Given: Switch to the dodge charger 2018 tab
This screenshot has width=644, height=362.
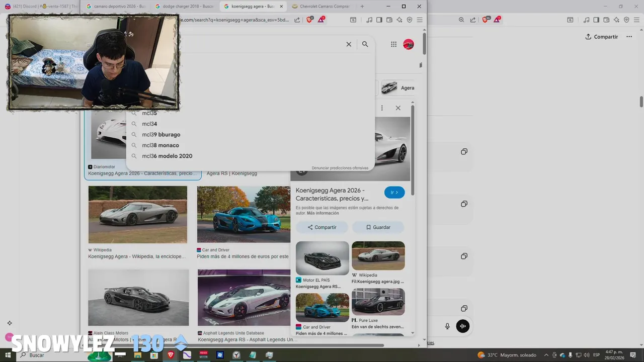Looking at the screenshot, I should click(184, 7).
